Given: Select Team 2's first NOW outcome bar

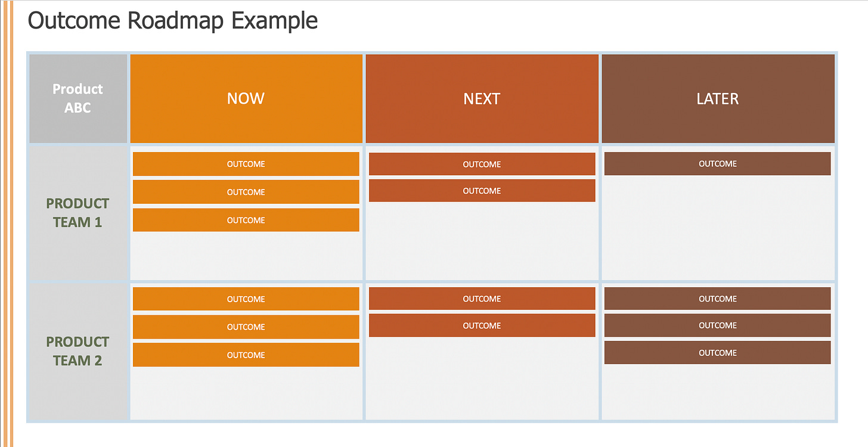Looking at the screenshot, I should point(246,299).
